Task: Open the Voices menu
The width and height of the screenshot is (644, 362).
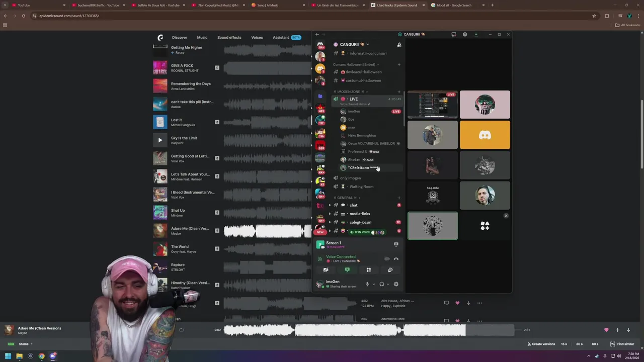Action: tap(257, 37)
